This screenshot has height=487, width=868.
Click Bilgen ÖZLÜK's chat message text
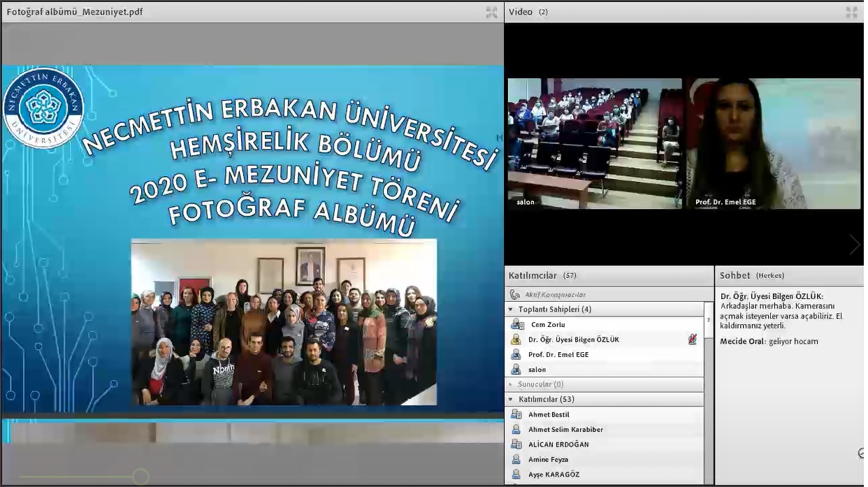(781, 316)
